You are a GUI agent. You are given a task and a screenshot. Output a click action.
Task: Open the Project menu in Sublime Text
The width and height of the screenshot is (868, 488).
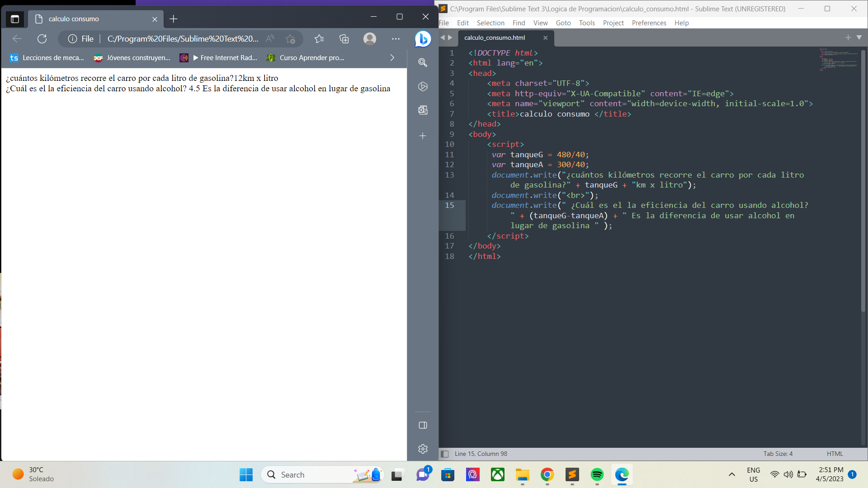[x=613, y=23]
